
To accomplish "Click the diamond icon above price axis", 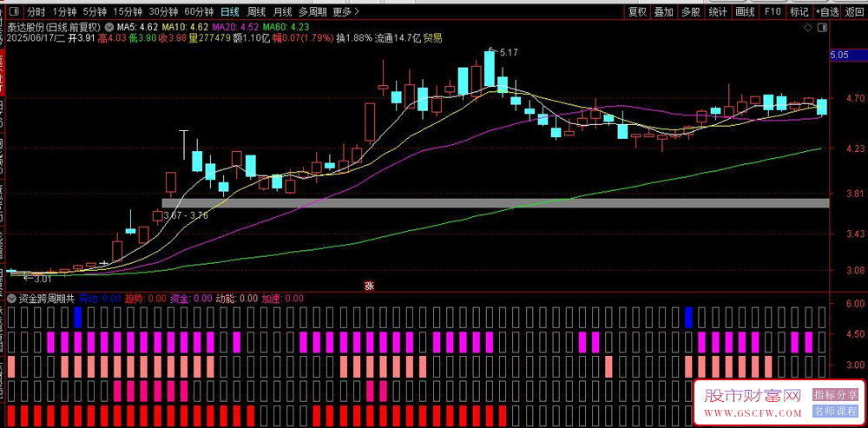I will pos(807,28).
